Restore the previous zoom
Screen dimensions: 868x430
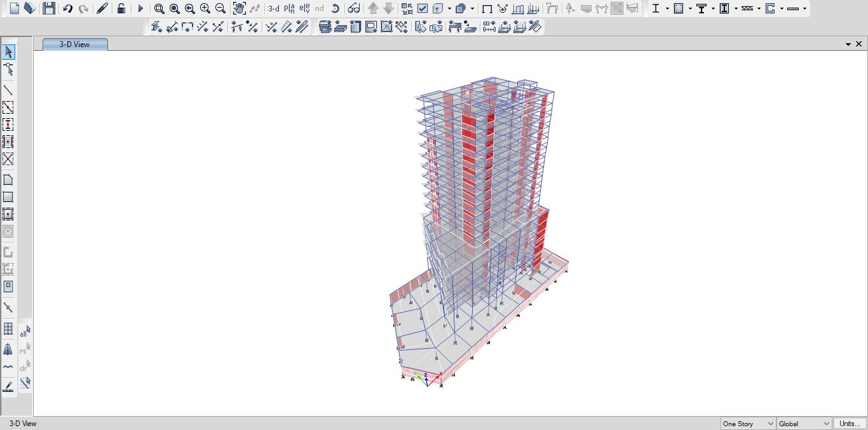tap(190, 8)
